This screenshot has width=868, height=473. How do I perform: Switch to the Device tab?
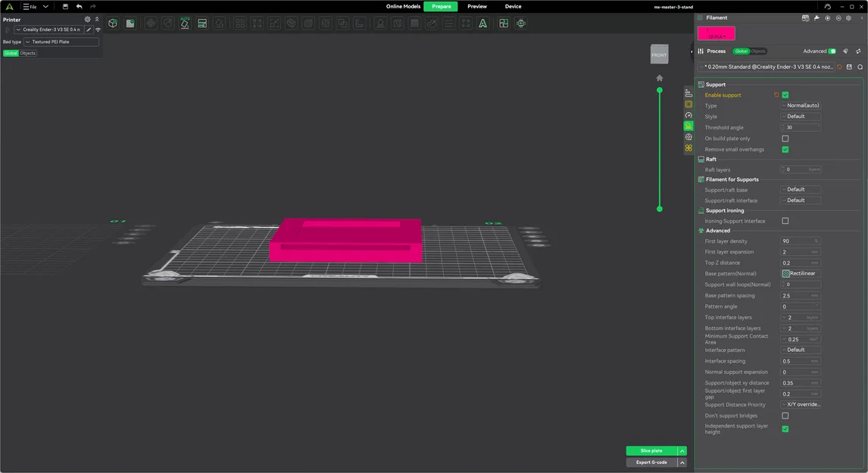(x=513, y=7)
